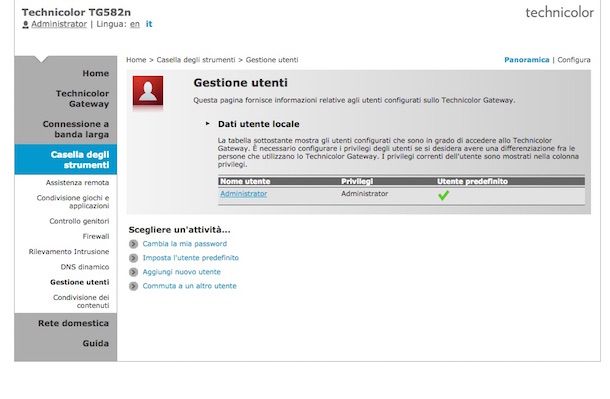Open Condivisione giochi e applicazioni

coord(73,202)
